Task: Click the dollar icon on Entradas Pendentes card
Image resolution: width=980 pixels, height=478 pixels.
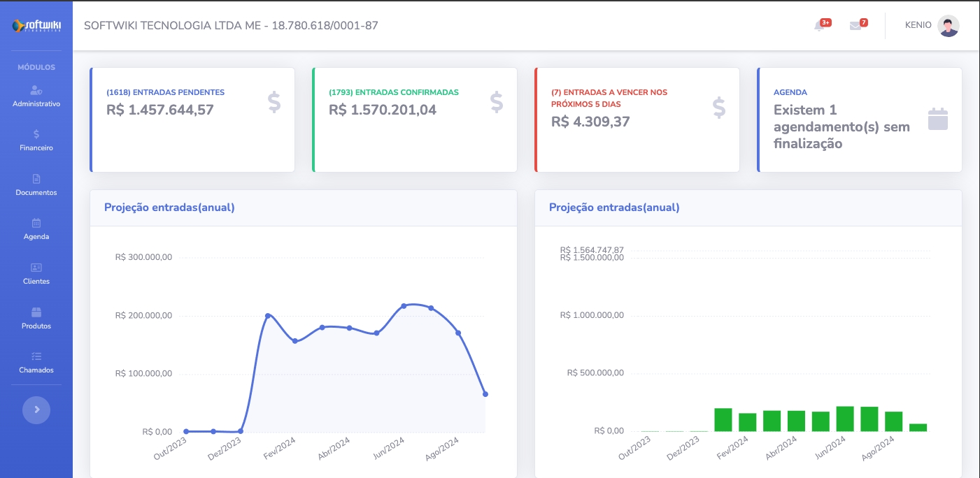Action: pyautogui.click(x=274, y=102)
